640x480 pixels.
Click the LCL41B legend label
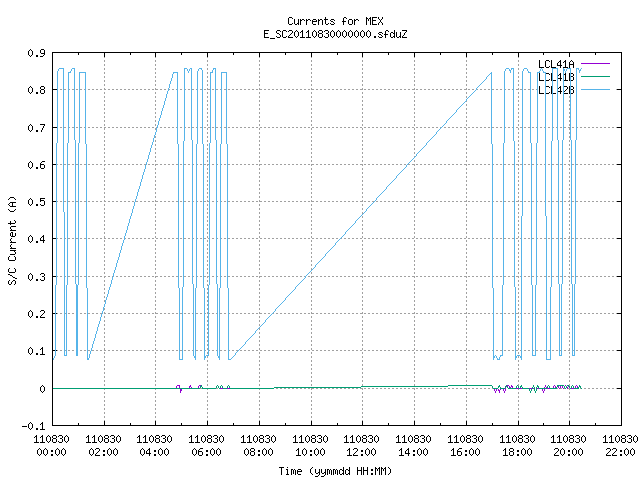[556, 77]
